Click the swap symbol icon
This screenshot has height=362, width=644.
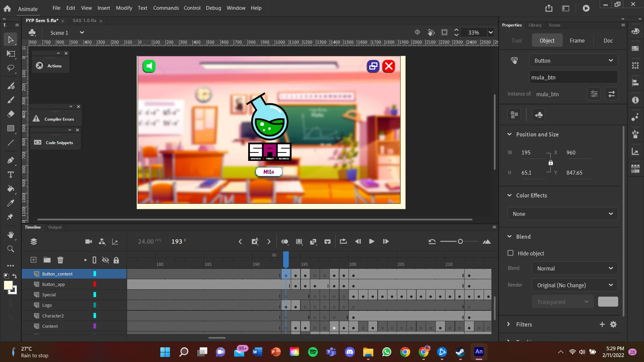click(x=611, y=94)
